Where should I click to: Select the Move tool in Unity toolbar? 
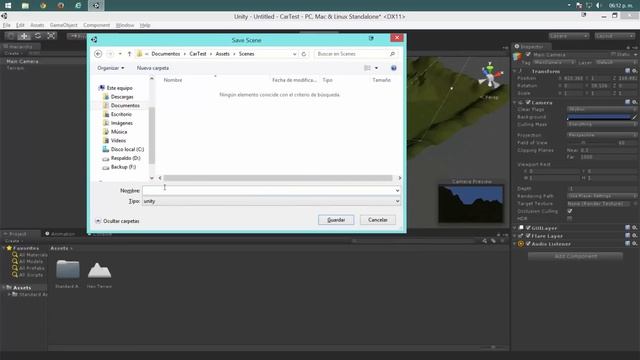pyautogui.click(x=24, y=36)
